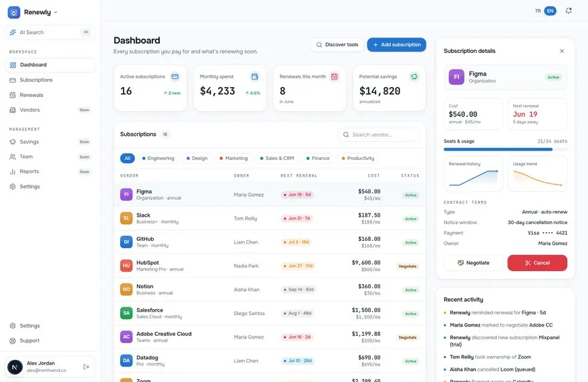588x382 pixels.
Task: Filter by Marketing category
Action: (234, 158)
